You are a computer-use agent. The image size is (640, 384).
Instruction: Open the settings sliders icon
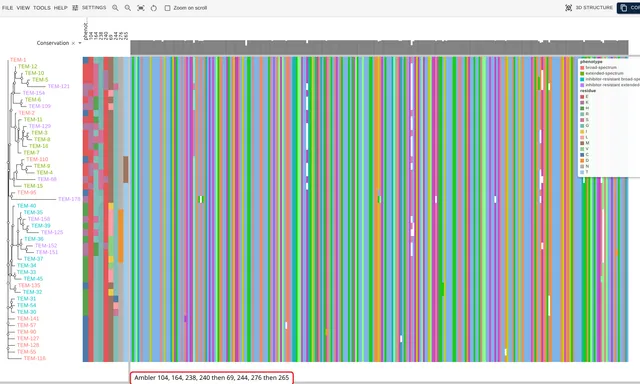pyautogui.click(x=75, y=8)
